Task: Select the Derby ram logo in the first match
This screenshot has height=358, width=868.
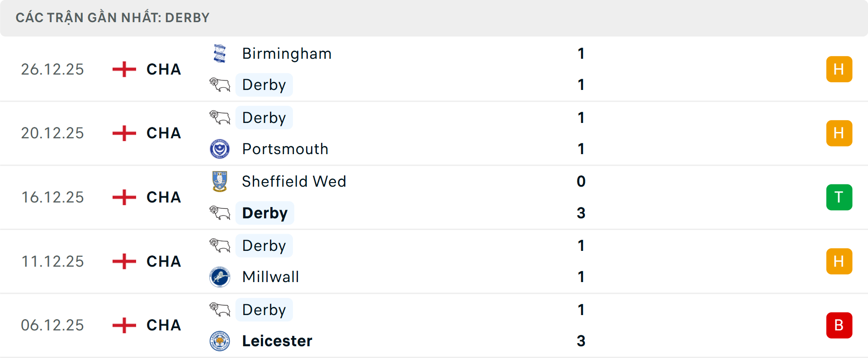Action: tap(220, 85)
